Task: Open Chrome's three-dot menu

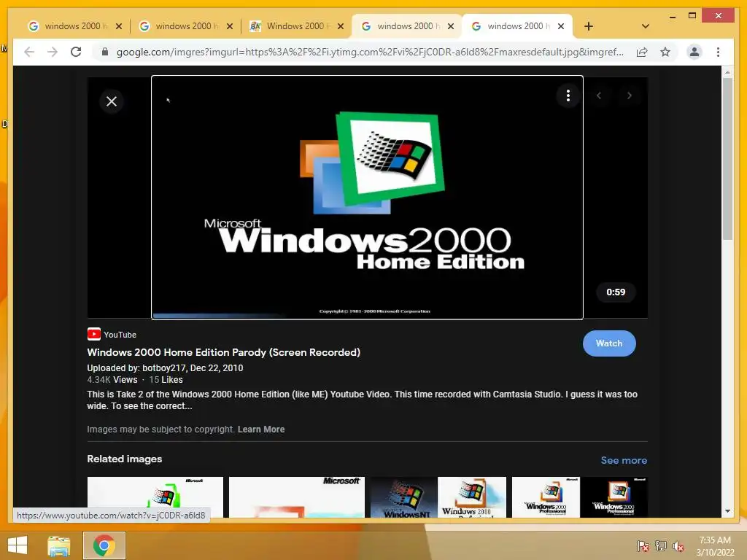Action: 718,52
